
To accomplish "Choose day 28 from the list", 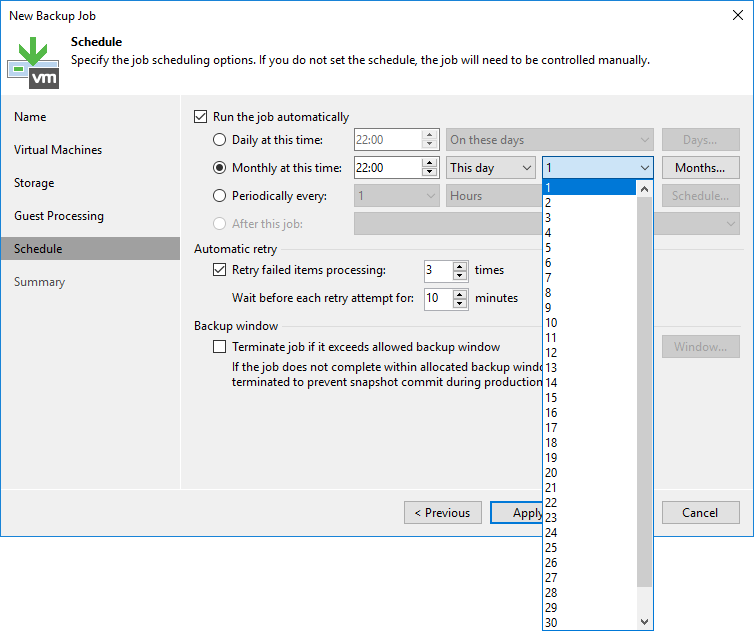I will point(551,593).
